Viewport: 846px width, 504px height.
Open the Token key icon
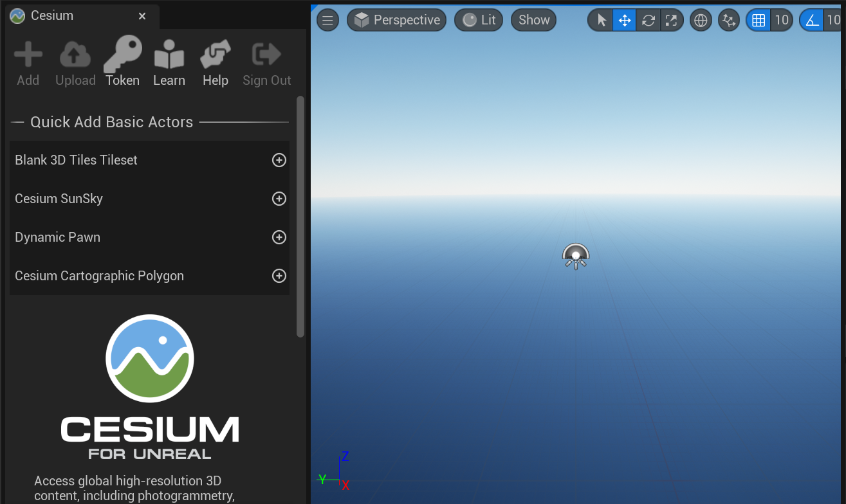(122, 54)
